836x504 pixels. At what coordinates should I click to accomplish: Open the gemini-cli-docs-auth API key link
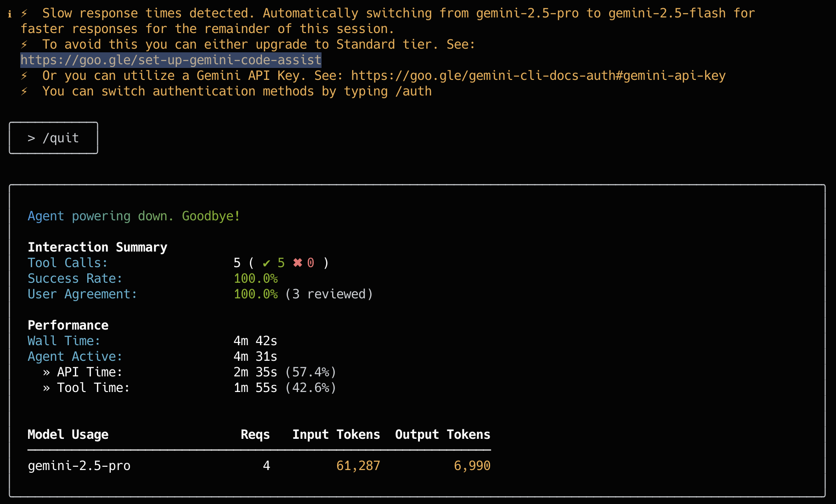point(538,76)
